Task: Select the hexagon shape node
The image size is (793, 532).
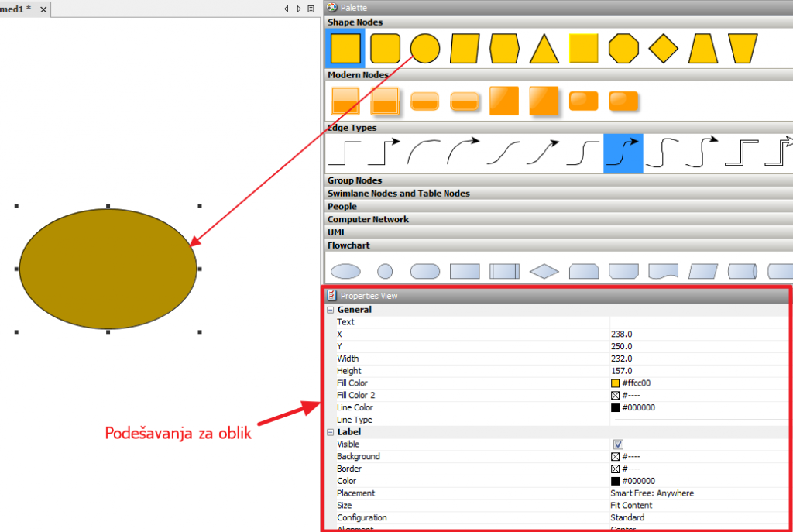Action: [504, 49]
